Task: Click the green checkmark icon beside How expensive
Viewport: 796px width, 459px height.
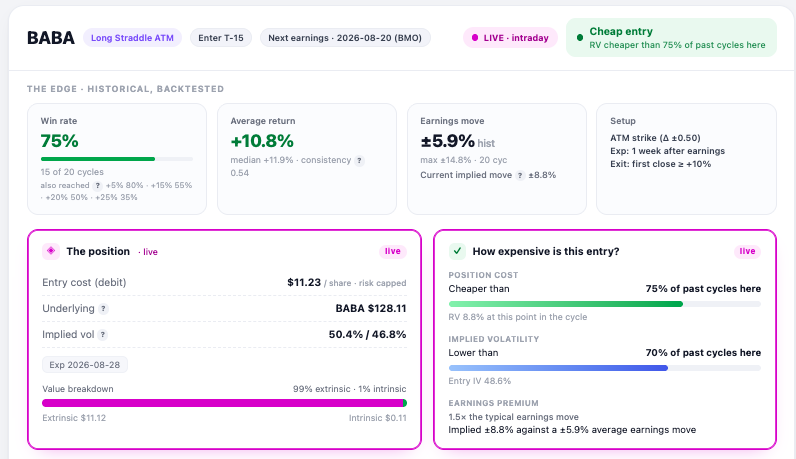Action: 457,251
